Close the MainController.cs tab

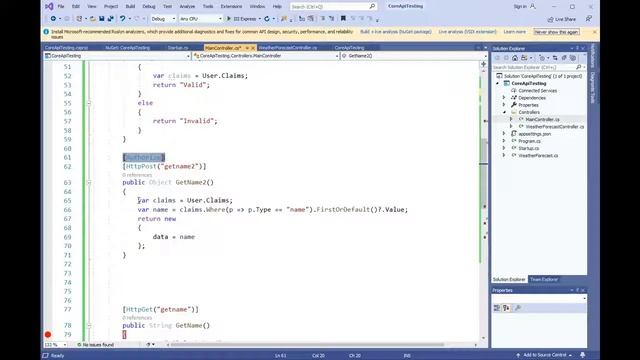(253, 48)
